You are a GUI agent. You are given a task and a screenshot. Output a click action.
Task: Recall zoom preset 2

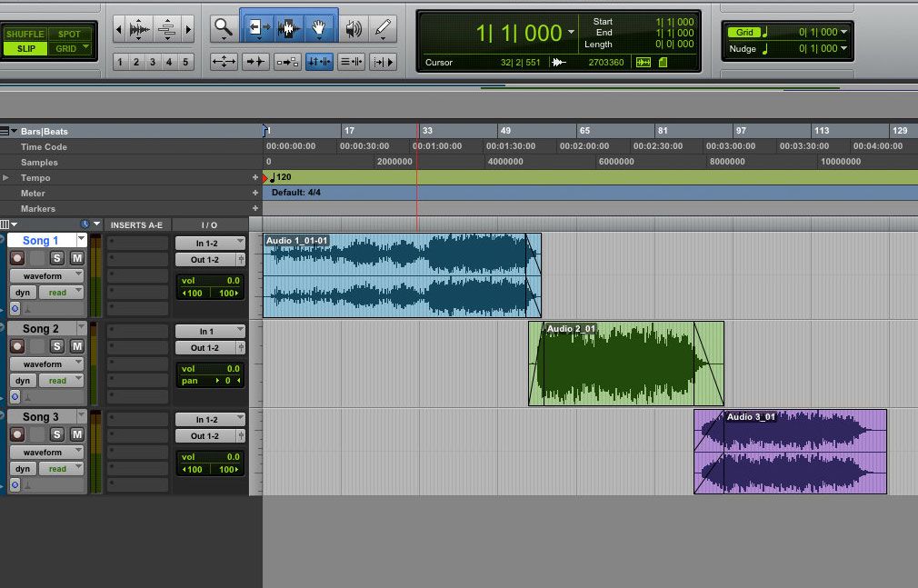point(136,62)
